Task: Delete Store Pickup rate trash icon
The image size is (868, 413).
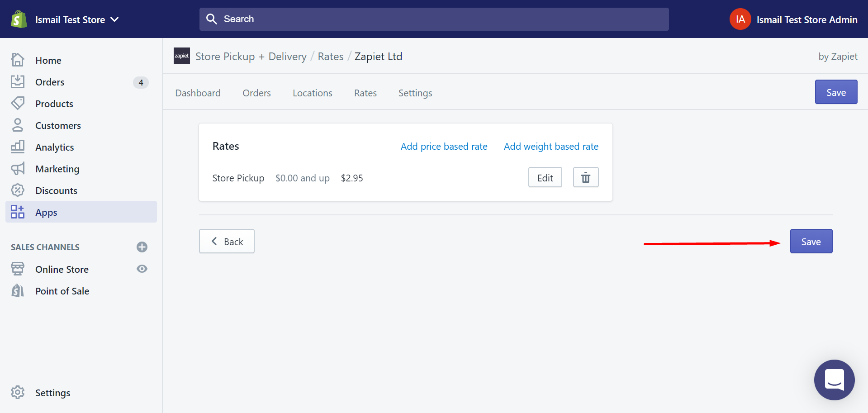Action: pyautogui.click(x=586, y=177)
